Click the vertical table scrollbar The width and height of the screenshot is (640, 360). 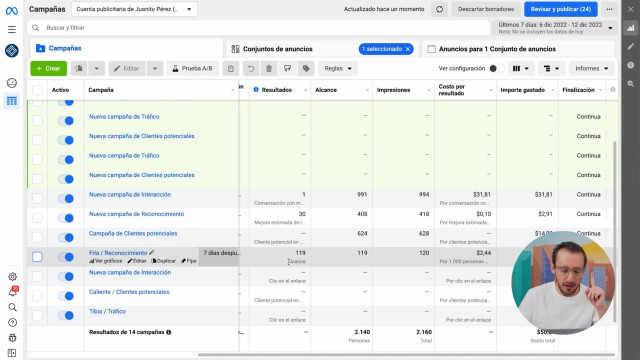(x=615, y=232)
